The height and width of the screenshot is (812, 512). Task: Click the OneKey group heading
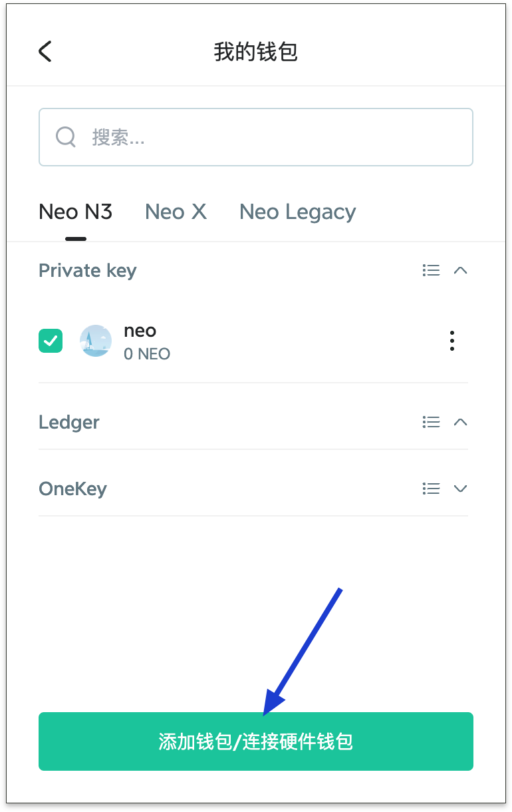[x=72, y=489]
